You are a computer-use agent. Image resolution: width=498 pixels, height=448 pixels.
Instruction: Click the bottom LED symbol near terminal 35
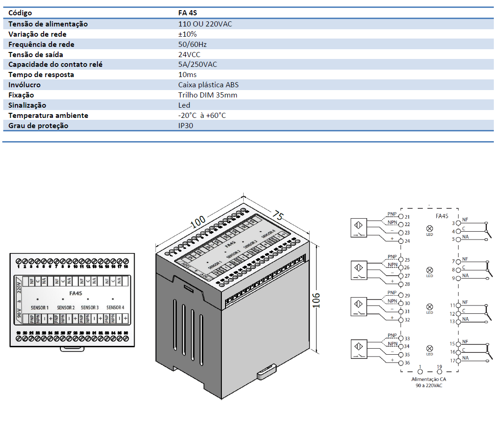[x=429, y=348]
